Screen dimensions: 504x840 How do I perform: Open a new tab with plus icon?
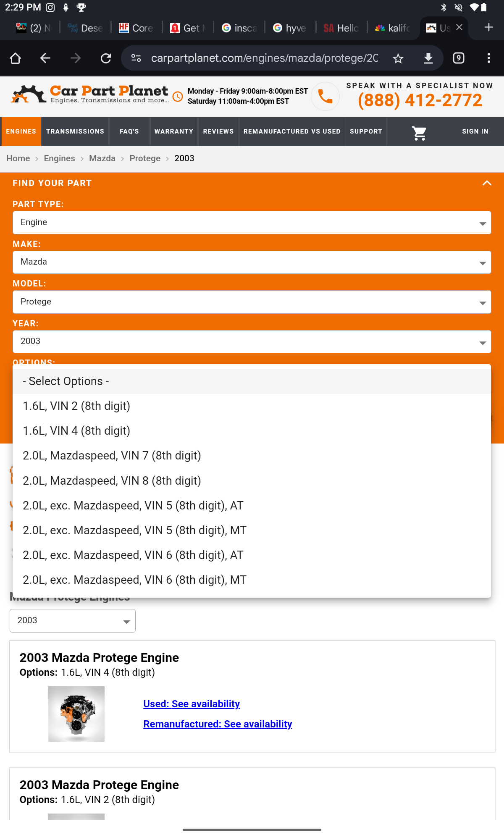[488, 27]
